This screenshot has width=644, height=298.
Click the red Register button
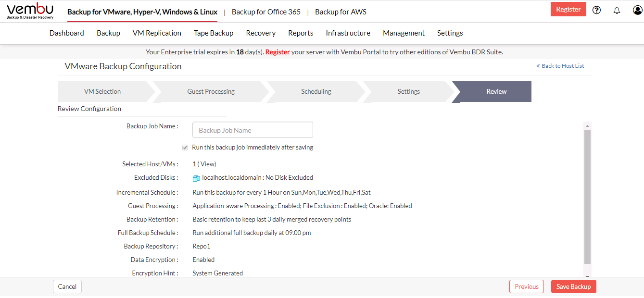point(568,9)
